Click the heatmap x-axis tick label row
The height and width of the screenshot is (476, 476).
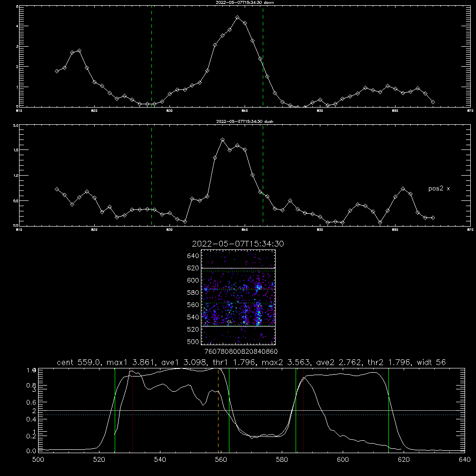241,352
